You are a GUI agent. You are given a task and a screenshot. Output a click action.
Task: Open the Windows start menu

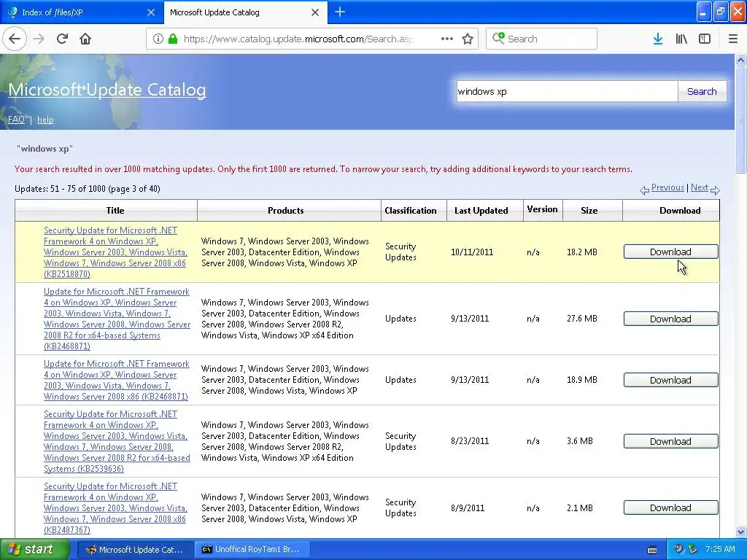pos(34,550)
